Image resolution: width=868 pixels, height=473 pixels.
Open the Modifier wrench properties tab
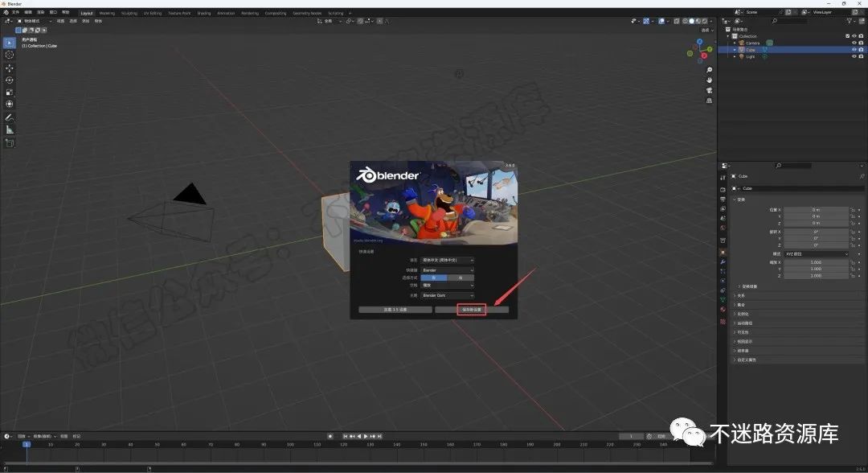click(723, 262)
